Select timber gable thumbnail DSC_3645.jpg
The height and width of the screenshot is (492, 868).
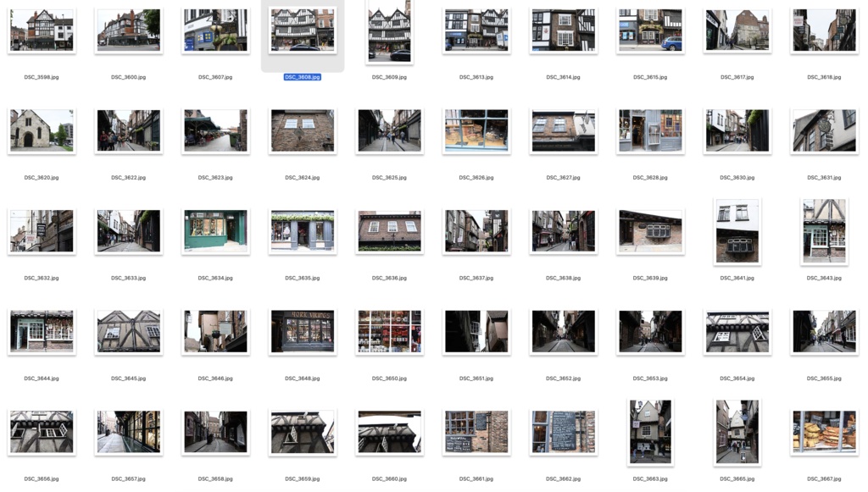click(129, 332)
